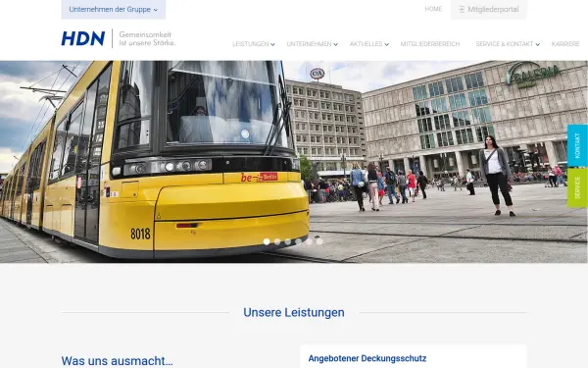Image resolution: width=588 pixels, height=368 pixels.
Task: Open the LEISTUNGEN menu
Action: pos(251,44)
